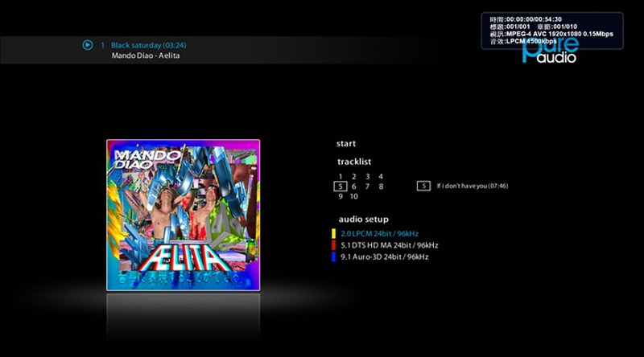The image size is (644, 357).
Task: Jump to track 10 in the tracklist
Action: (353, 196)
